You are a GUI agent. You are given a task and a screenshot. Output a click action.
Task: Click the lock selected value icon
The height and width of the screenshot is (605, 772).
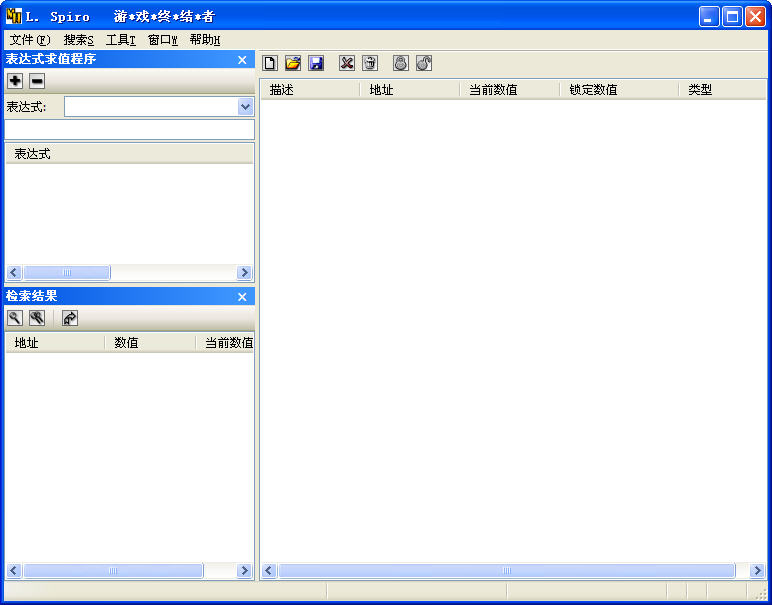401,63
